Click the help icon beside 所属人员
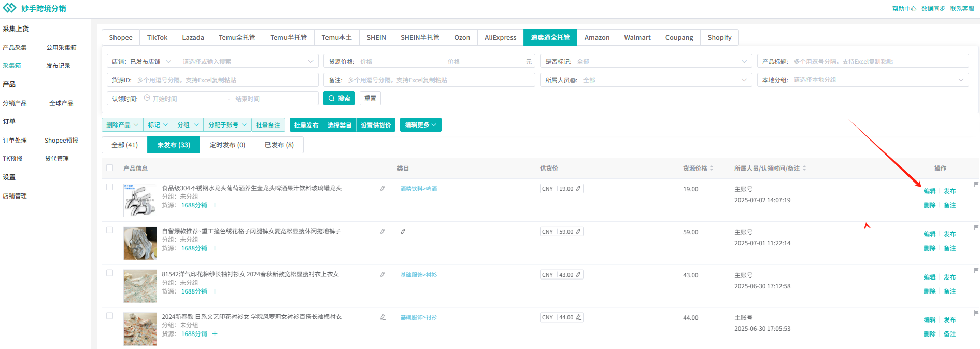The image size is (980, 349). click(x=573, y=81)
